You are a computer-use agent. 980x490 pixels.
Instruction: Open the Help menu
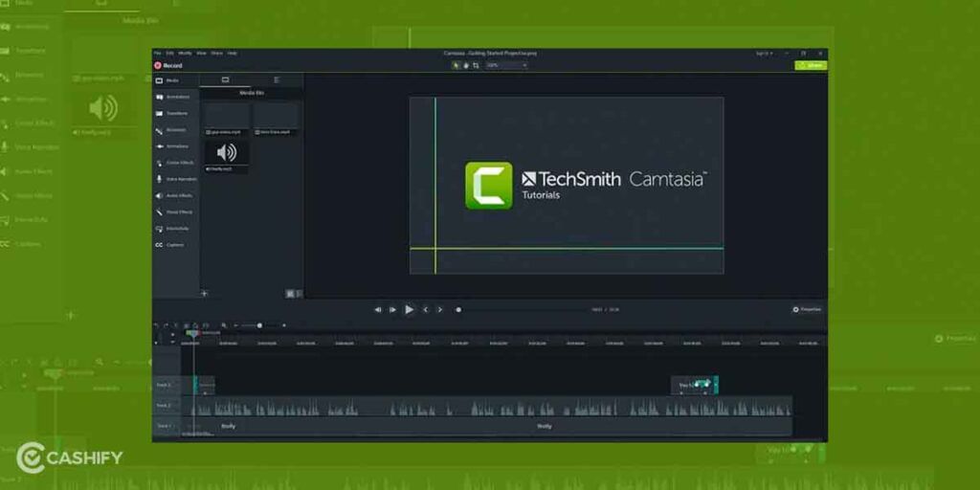232,54
